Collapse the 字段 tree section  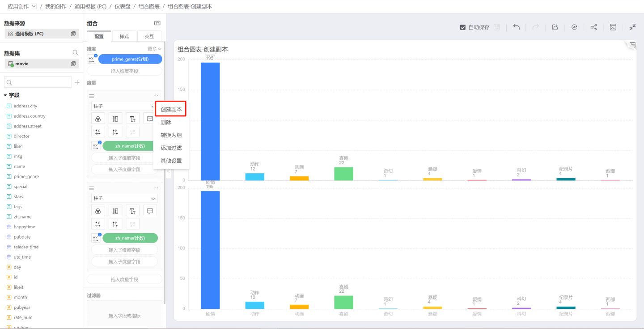click(5, 95)
